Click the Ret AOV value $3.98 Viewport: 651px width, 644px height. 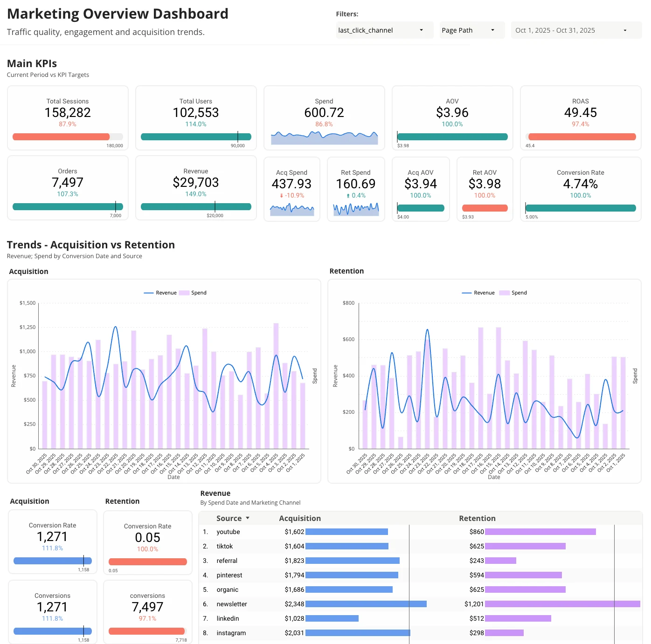click(x=485, y=184)
